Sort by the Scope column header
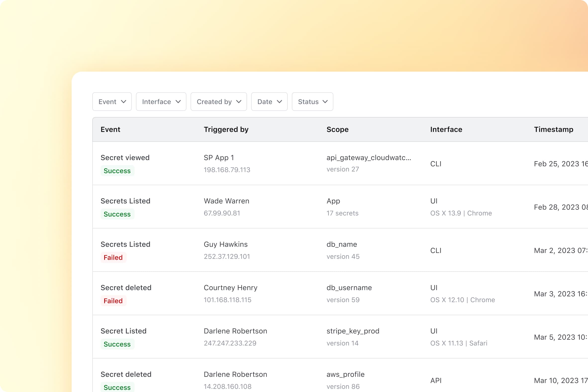This screenshot has width=588, height=392. (337, 130)
